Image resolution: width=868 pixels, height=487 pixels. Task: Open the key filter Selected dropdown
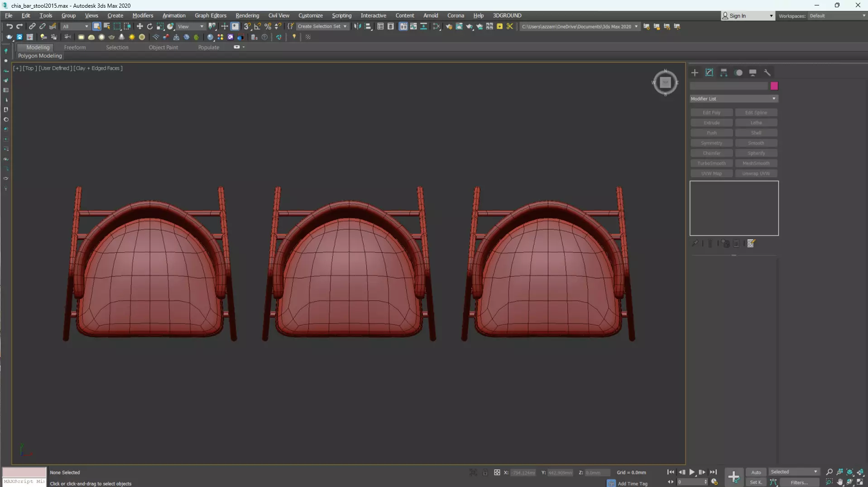794,472
